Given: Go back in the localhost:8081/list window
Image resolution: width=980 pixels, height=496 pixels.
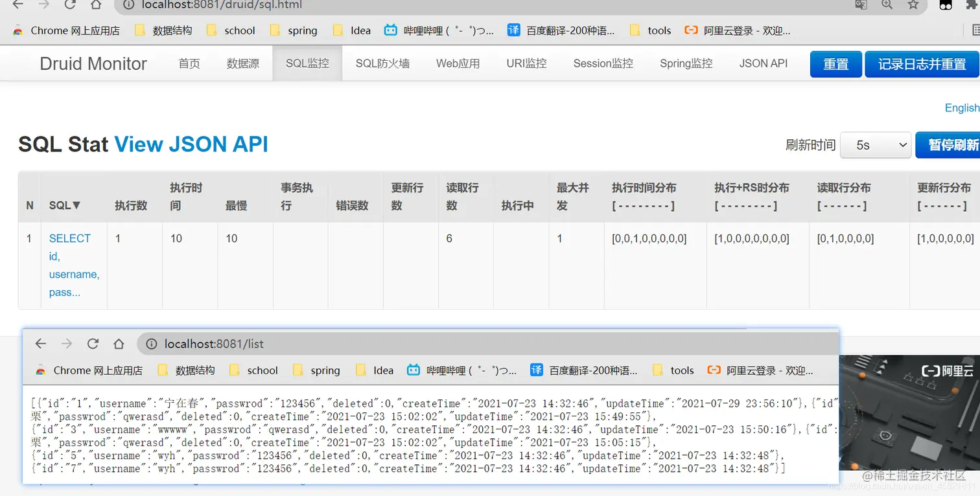Looking at the screenshot, I should (x=41, y=344).
